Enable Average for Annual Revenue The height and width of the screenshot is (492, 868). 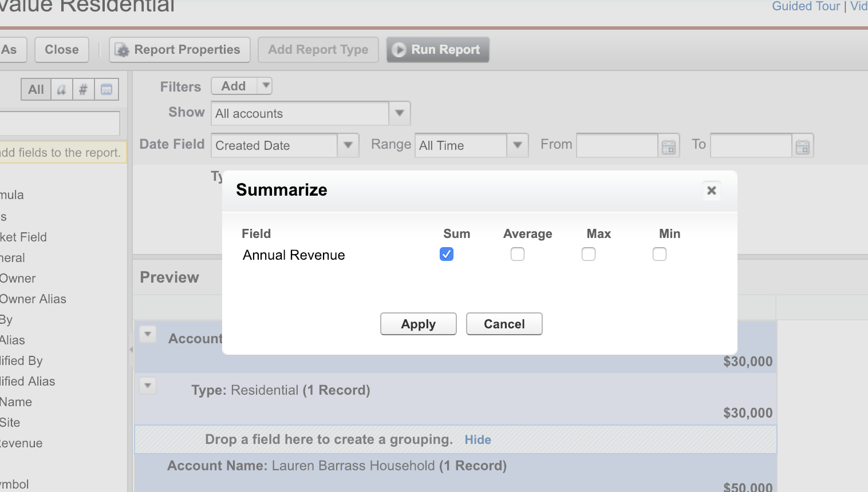518,254
